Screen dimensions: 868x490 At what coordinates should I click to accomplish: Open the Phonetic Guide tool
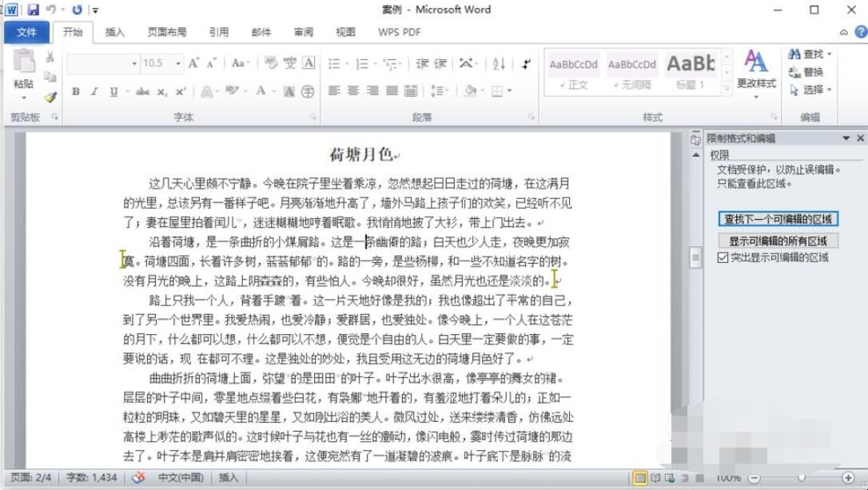pos(290,63)
